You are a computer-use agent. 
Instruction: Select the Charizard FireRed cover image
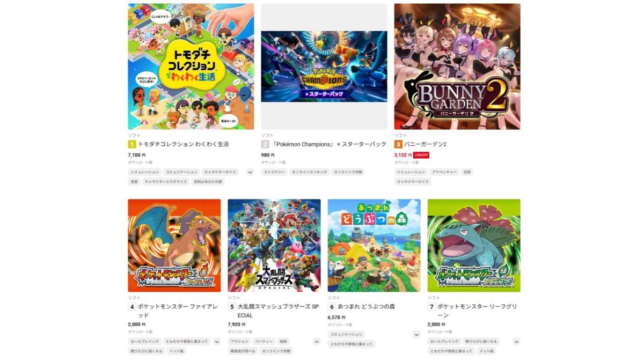click(174, 246)
